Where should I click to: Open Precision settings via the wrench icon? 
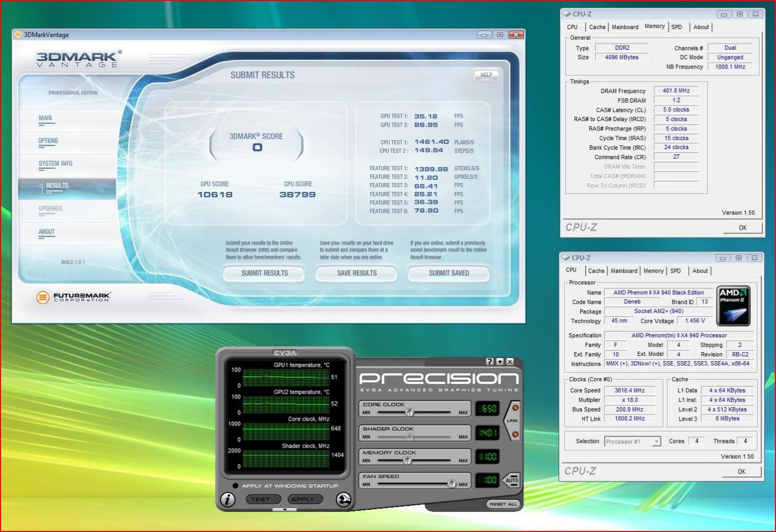click(343, 500)
